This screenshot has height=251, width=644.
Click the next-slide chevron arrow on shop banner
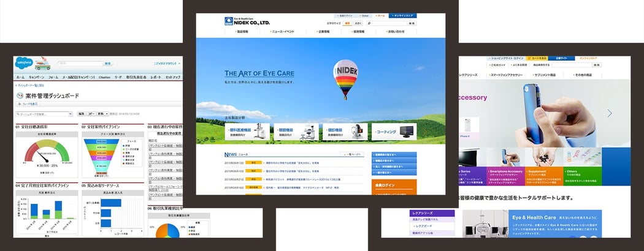(x=610, y=113)
